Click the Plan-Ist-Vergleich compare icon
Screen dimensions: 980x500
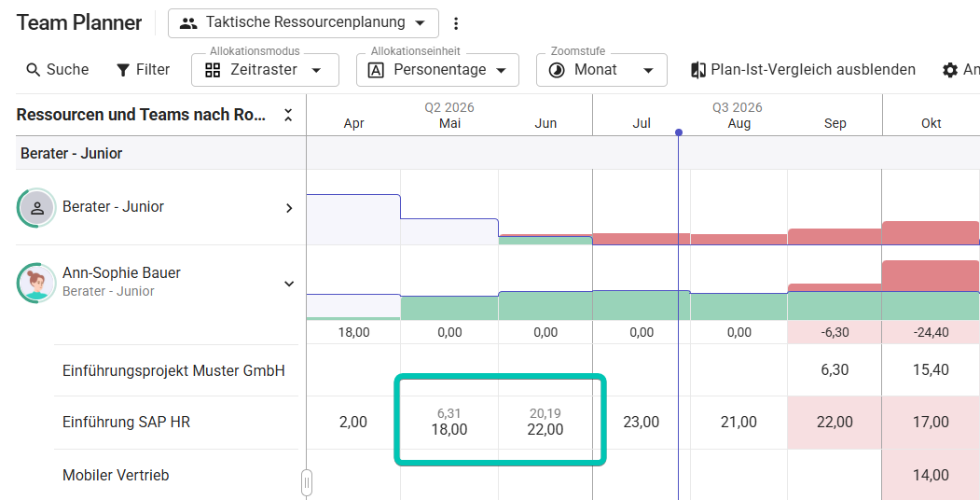(x=698, y=70)
